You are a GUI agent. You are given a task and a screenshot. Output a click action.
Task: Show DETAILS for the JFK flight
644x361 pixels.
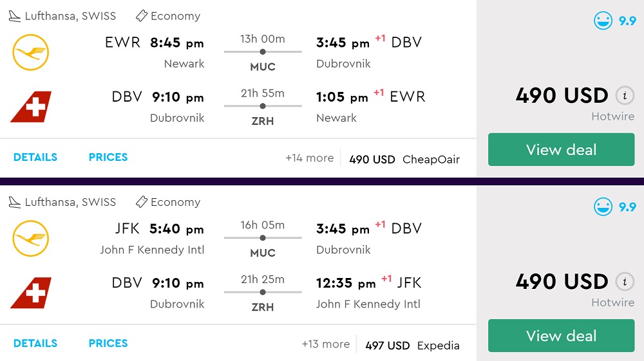35,343
